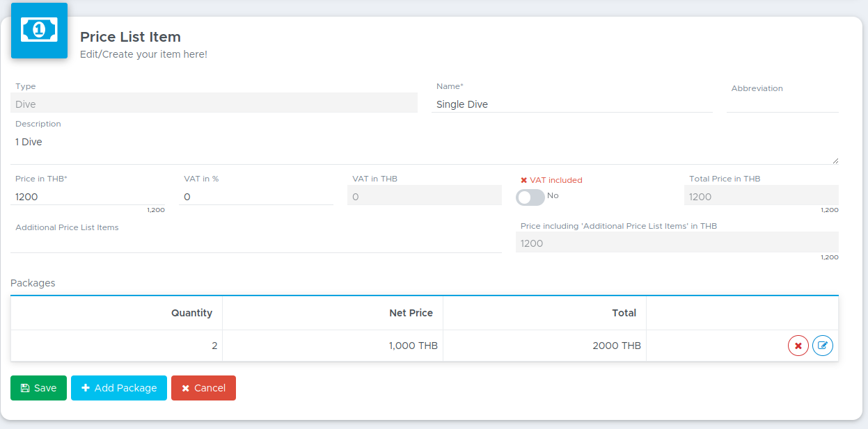Viewport: 868px width, 429px height.
Task: Focus the Name field containing Single Dive
Action: (572, 104)
